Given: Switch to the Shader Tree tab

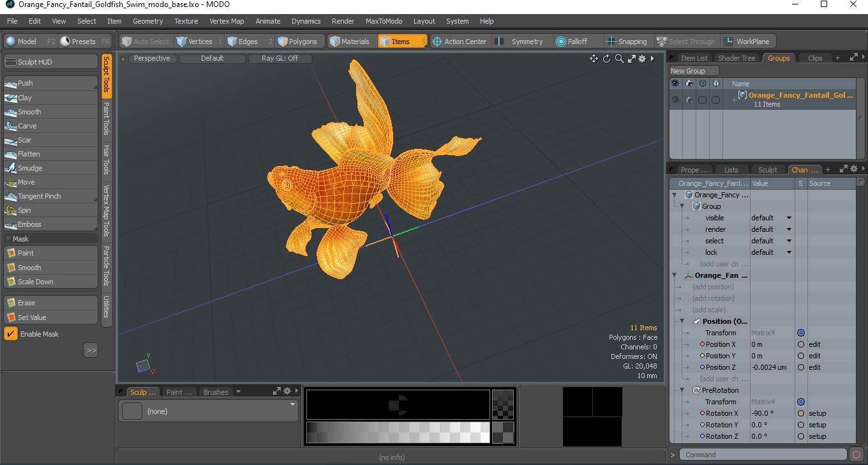Looking at the screenshot, I should (736, 58).
